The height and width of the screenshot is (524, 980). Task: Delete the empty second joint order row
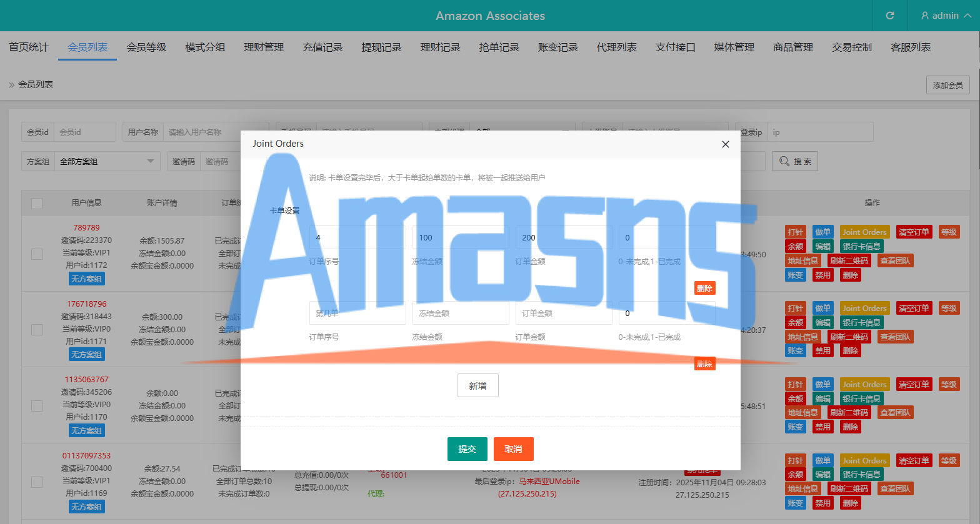[705, 364]
